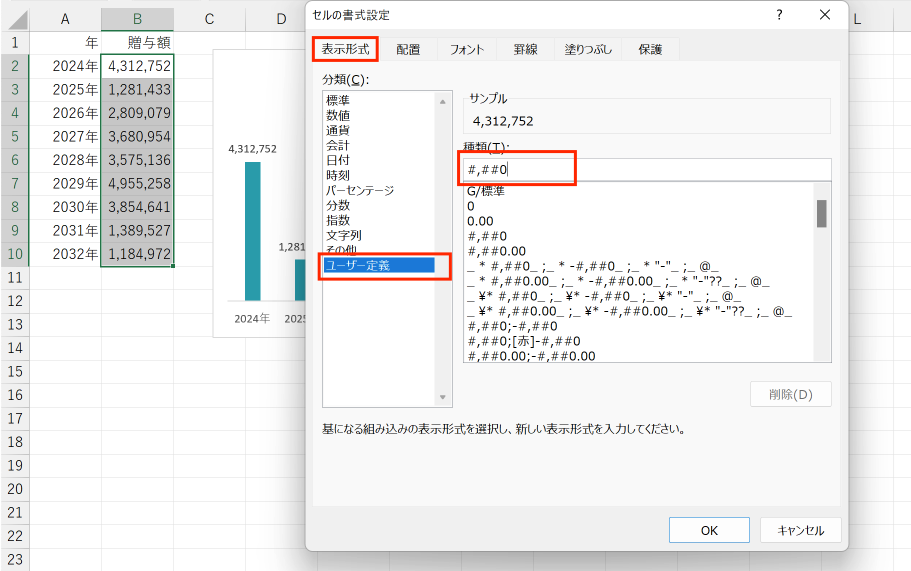911x571 pixels.
Task: Open the 配置 tab
Action: 408,50
